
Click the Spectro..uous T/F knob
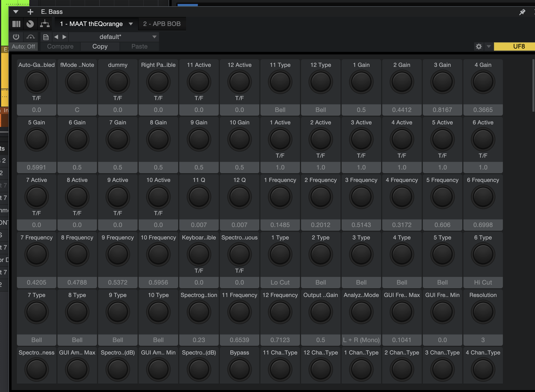240,254
